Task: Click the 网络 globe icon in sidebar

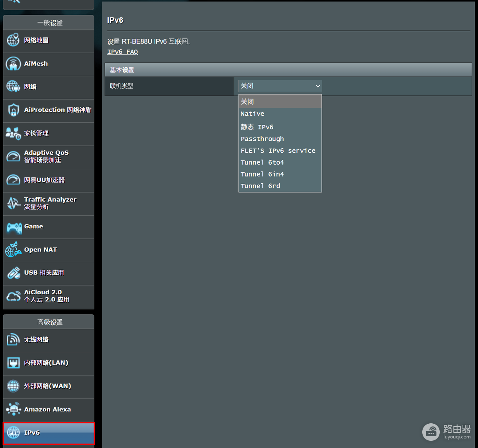Action: point(13,86)
